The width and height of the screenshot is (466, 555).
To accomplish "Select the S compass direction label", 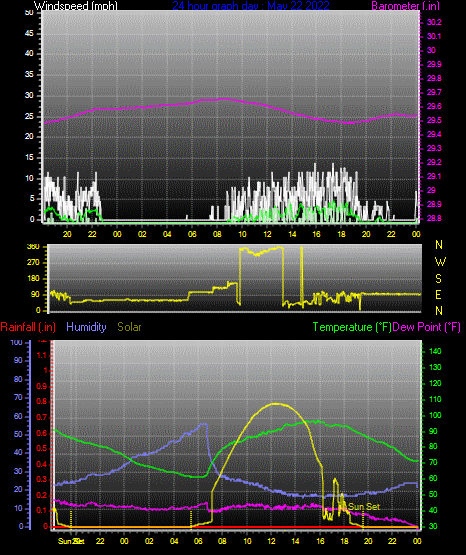I will 438,279.
